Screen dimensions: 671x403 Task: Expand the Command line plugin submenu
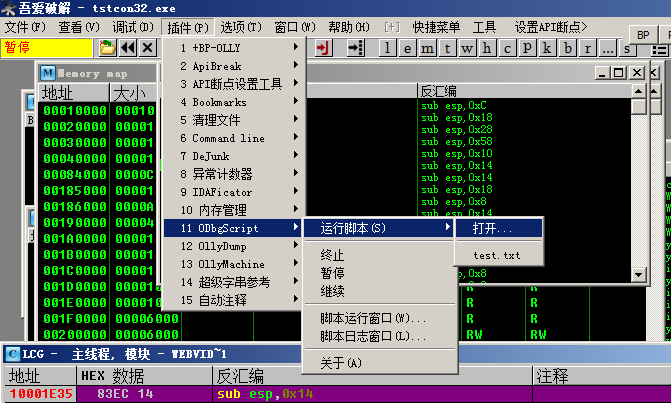coord(233,138)
